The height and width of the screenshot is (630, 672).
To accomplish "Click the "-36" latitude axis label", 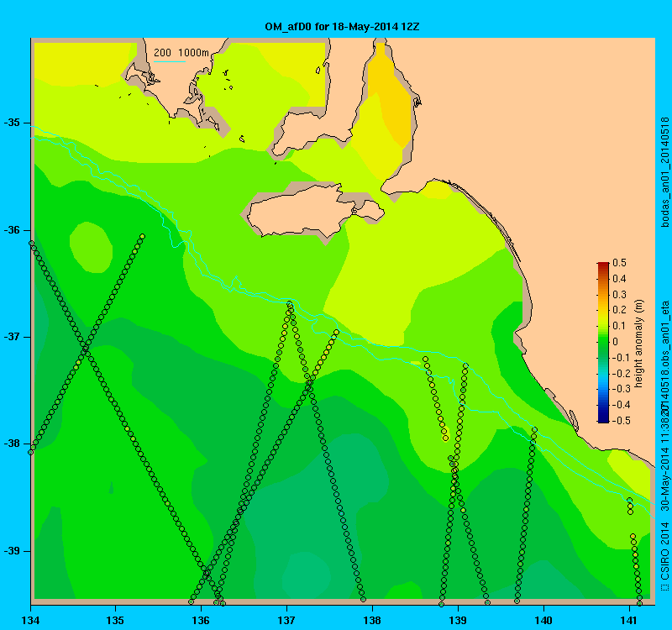I will (13, 230).
